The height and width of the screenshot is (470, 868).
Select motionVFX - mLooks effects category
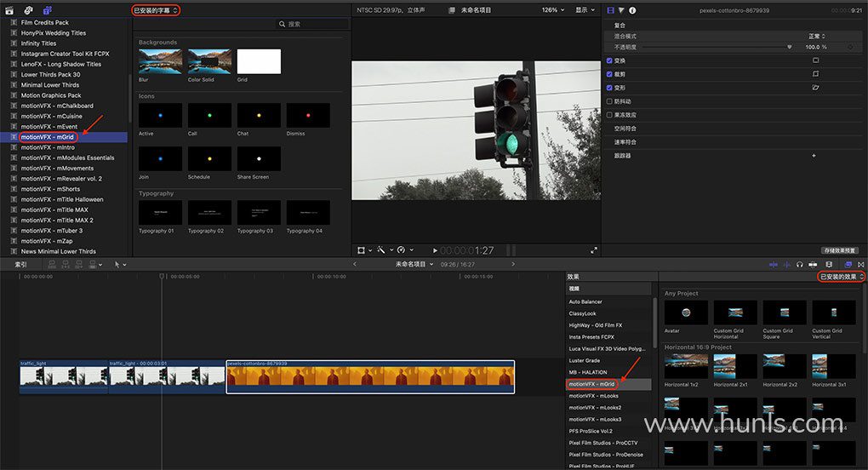pos(595,396)
